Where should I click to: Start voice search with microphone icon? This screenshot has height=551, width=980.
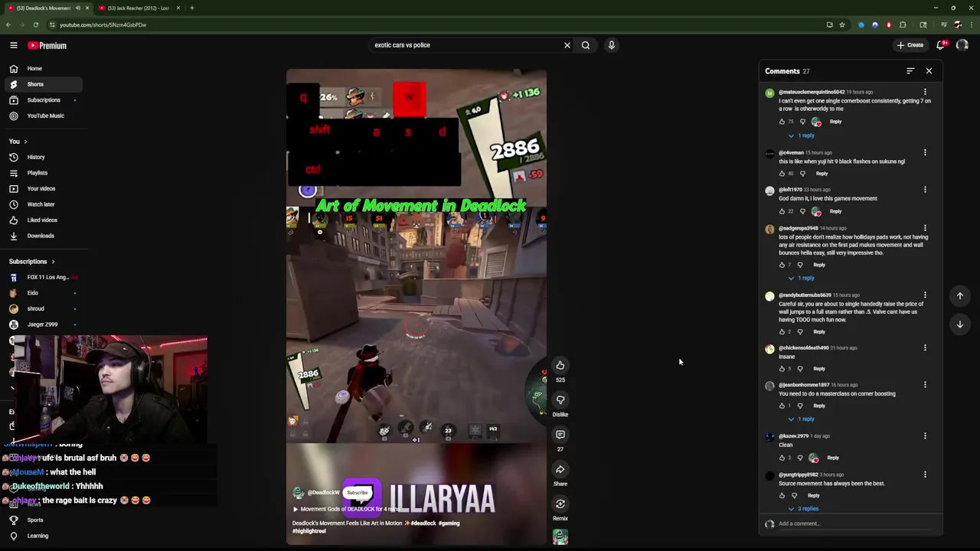pyautogui.click(x=611, y=45)
